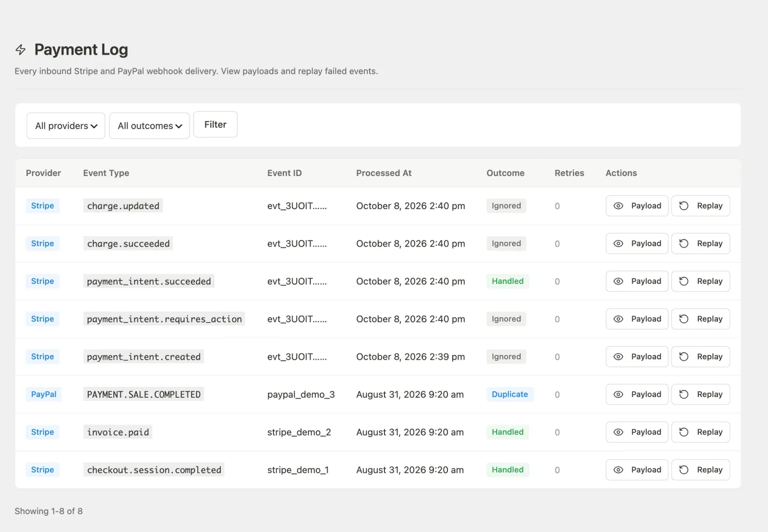The width and height of the screenshot is (768, 532).
Task: Open the All providers dropdown
Action: tap(66, 126)
